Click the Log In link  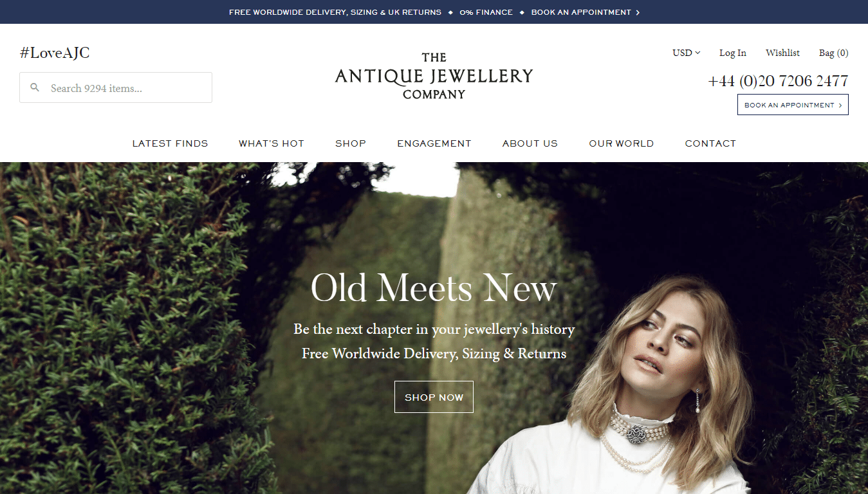click(733, 53)
